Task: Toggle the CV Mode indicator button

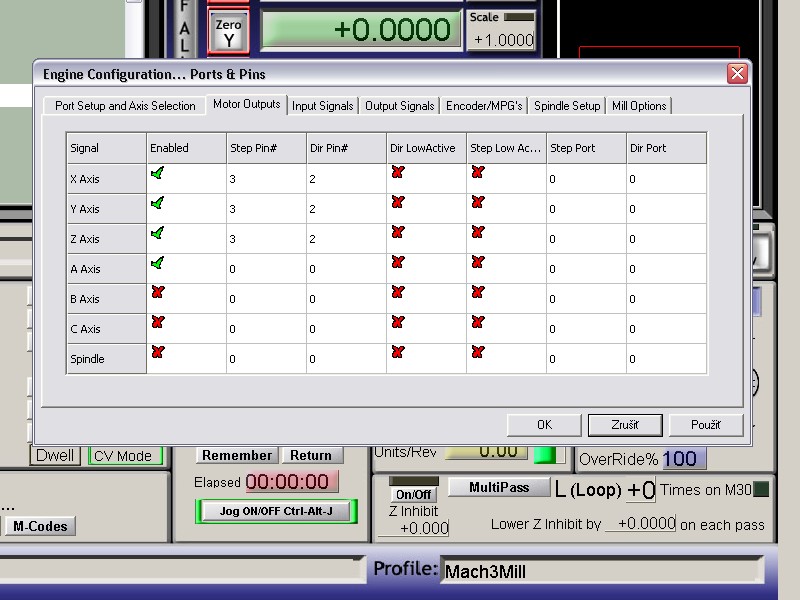Action: click(x=122, y=456)
